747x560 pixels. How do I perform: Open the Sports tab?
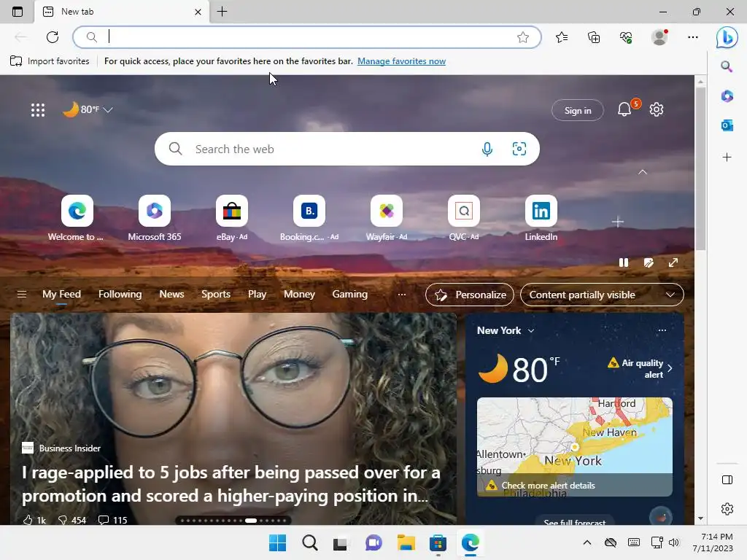(216, 295)
